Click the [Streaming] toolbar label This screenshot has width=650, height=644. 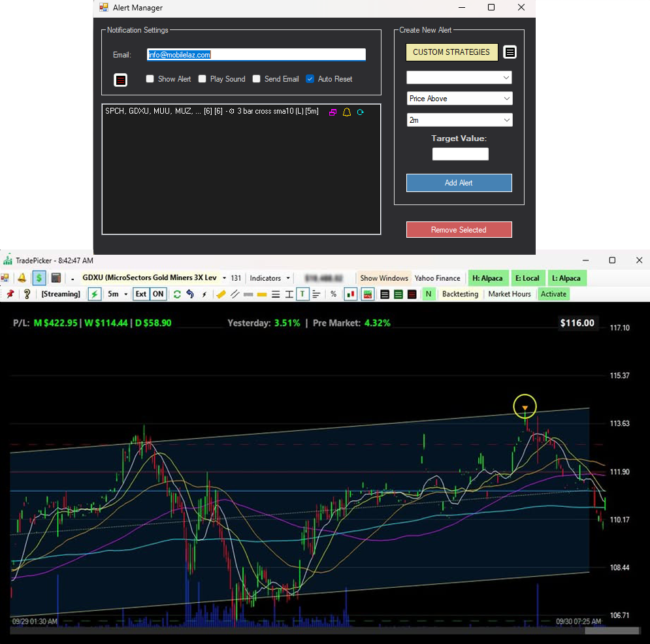[x=61, y=294]
